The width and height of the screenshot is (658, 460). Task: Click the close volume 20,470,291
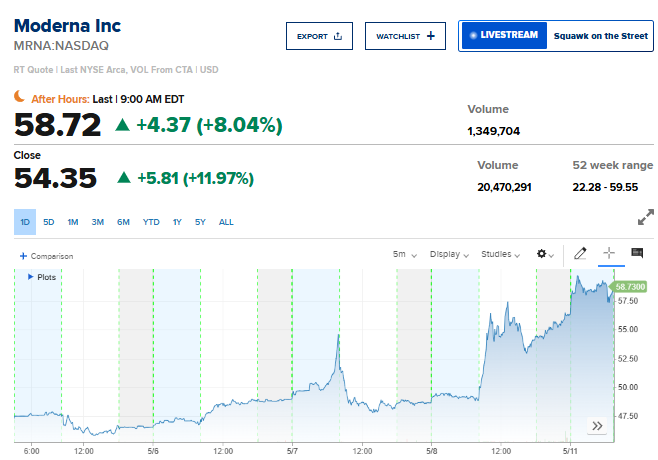[x=504, y=187]
